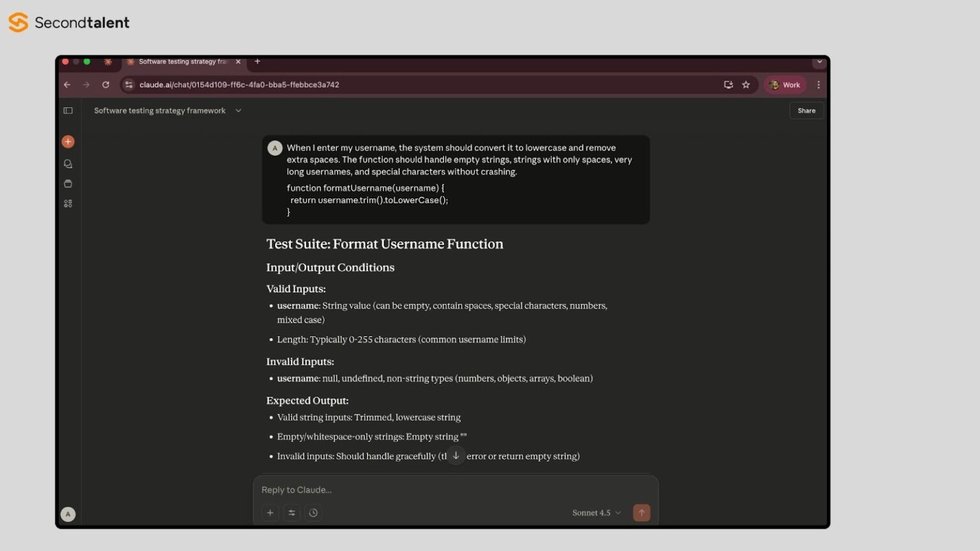Toggle extended thinking clock icon
The height and width of the screenshot is (551, 980).
[x=313, y=513]
